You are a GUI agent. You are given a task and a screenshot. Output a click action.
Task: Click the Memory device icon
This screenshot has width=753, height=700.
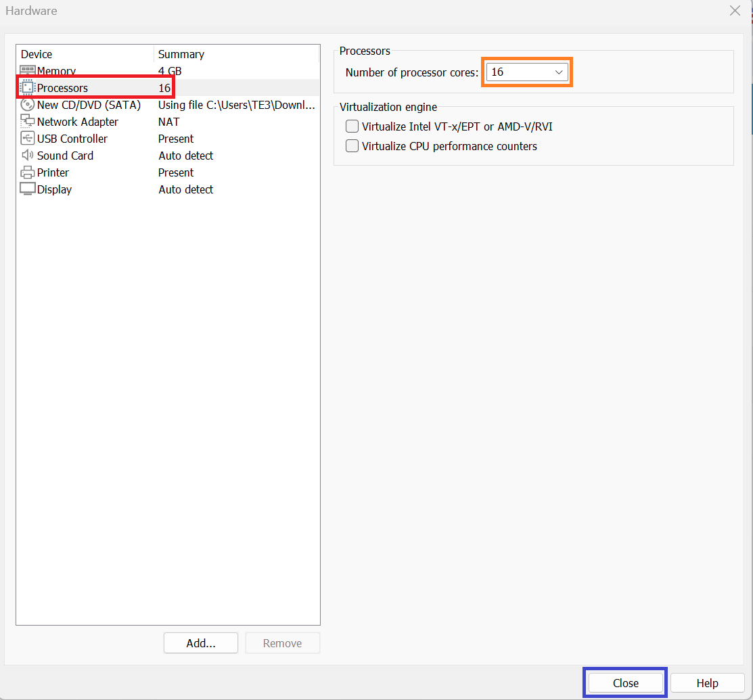point(27,70)
